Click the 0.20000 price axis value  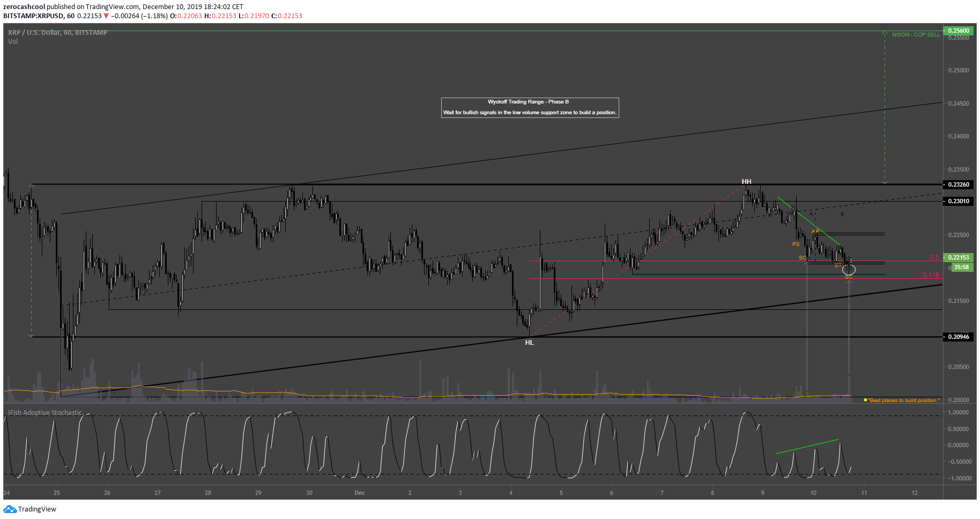(959, 400)
